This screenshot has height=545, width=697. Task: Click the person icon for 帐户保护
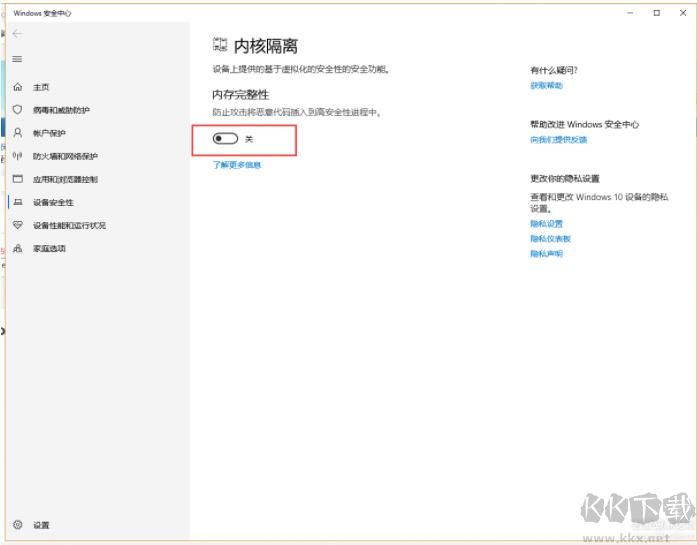coord(17,132)
